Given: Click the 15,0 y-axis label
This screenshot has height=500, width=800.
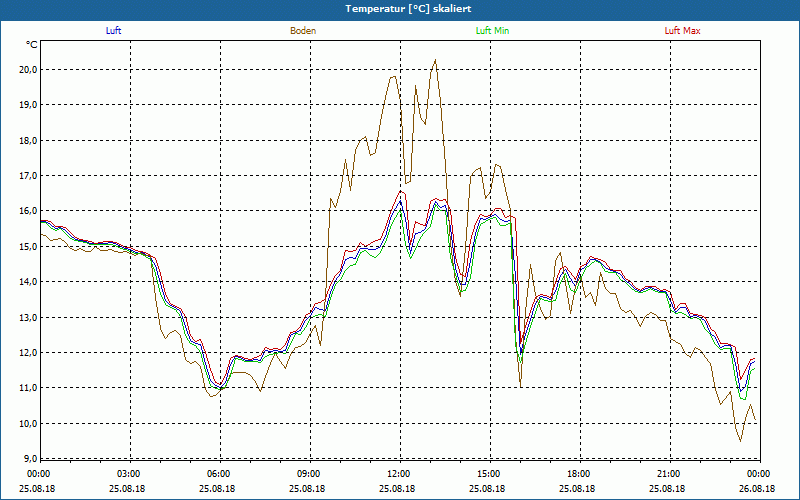Looking at the screenshot, I should [28, 246].
